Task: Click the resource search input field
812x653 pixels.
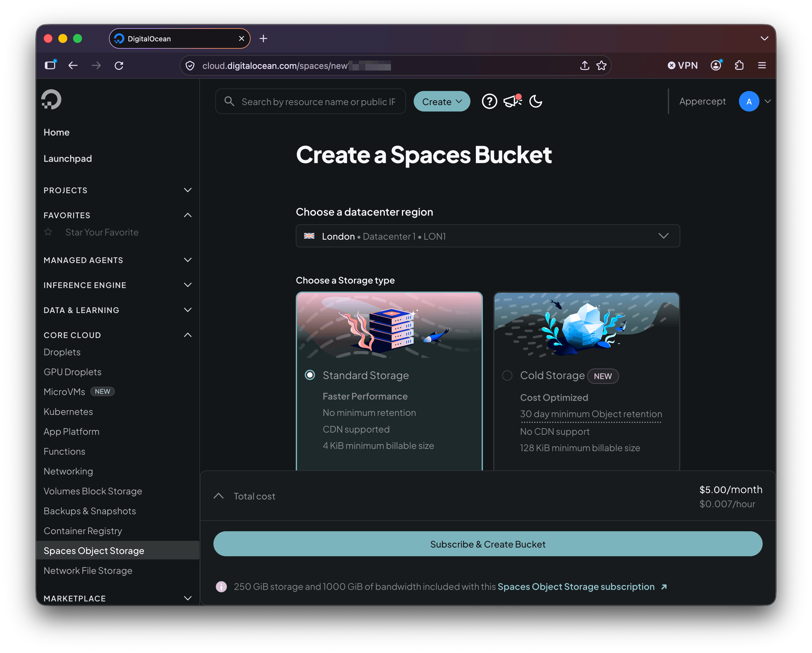Action: coord(310,101)
